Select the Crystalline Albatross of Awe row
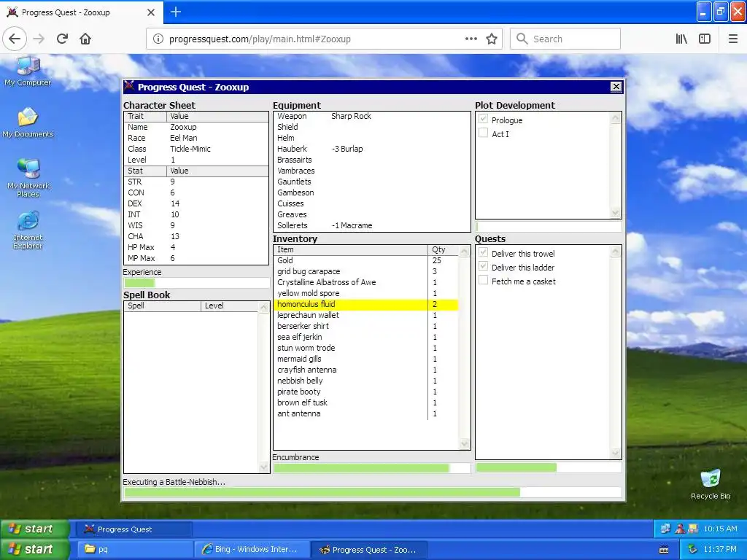The width and height of the screenshot is (747, 560). (366, 282)
